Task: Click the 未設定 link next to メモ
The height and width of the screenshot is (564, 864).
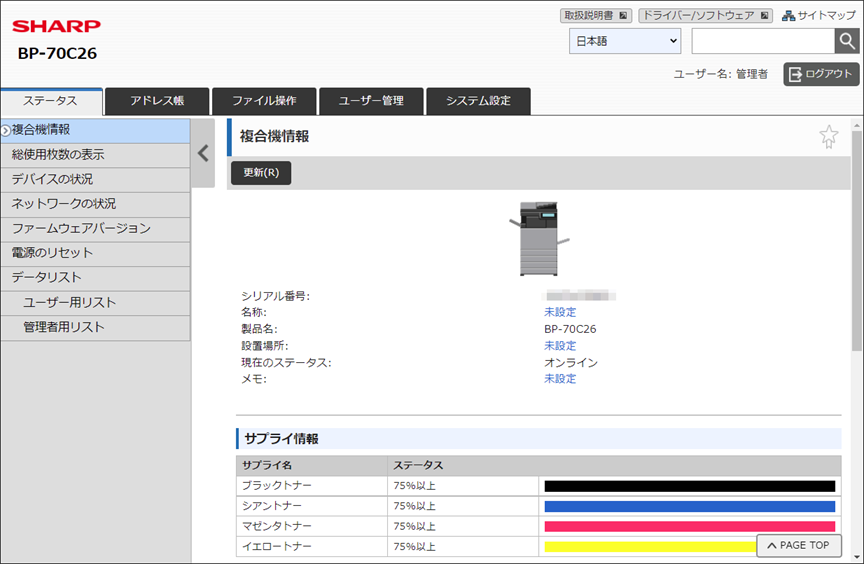Action: (x=560, y=379)
